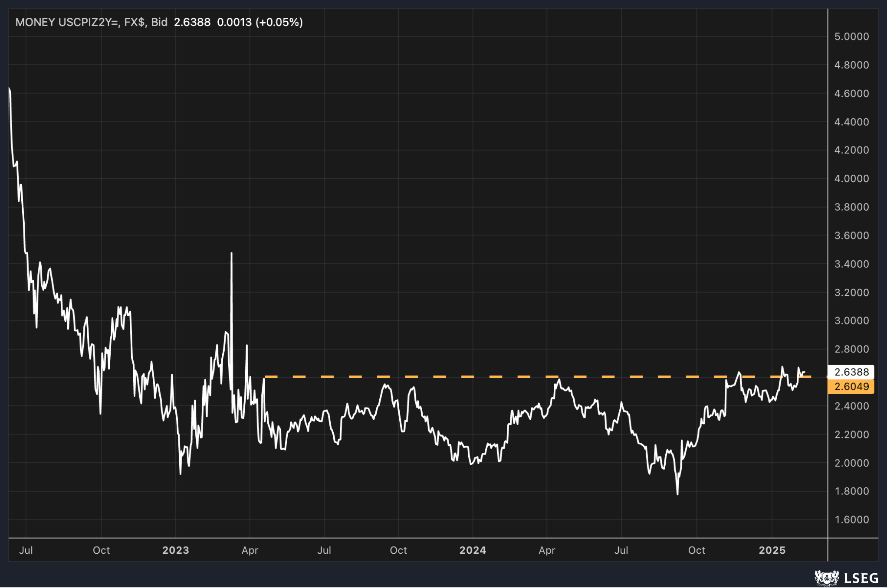Click the chart low point near 1.8

click(677, 493)
